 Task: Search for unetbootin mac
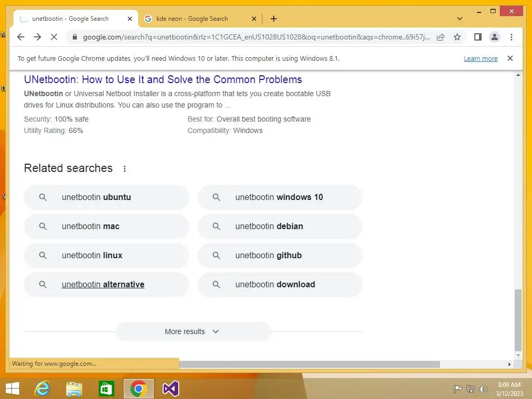point(106,227)
